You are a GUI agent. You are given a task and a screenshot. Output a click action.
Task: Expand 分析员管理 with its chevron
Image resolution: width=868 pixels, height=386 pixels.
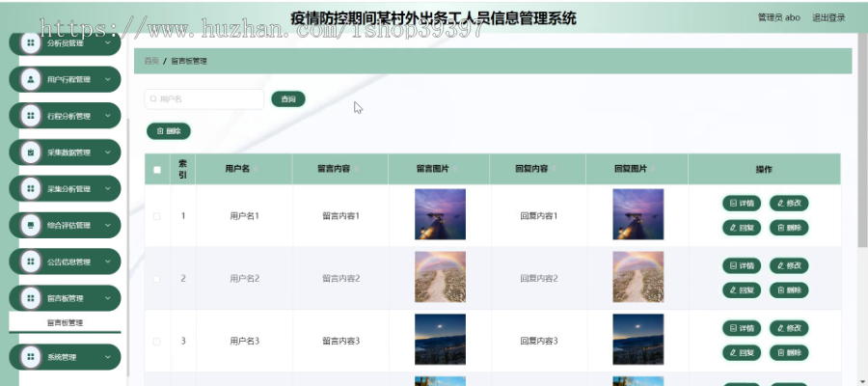[x=108, y=42]
